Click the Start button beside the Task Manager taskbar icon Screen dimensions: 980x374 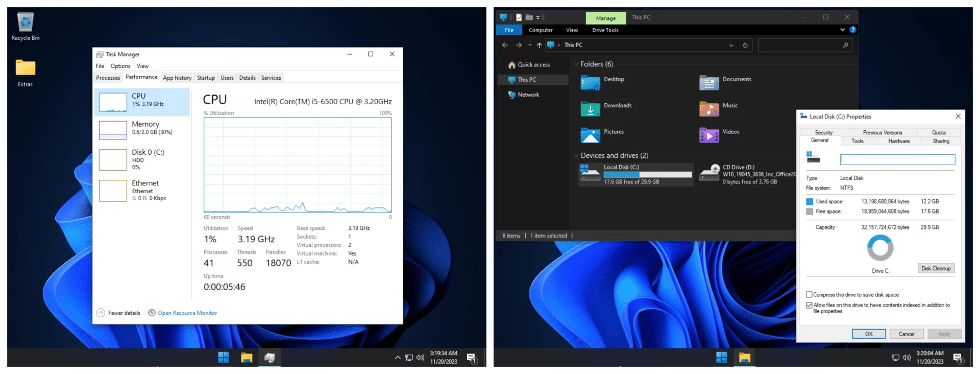224,358
